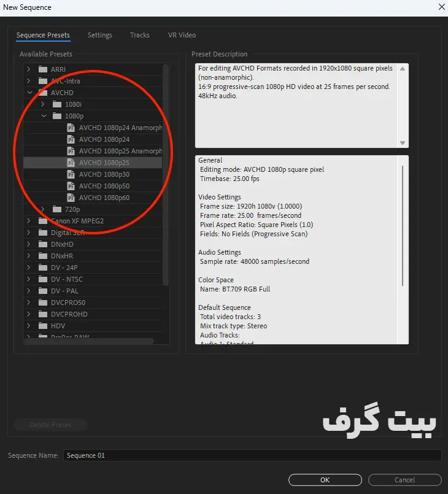Expand the DNxHR folder chevron
This screenshot has height=494, width=448.
[29, 256]
